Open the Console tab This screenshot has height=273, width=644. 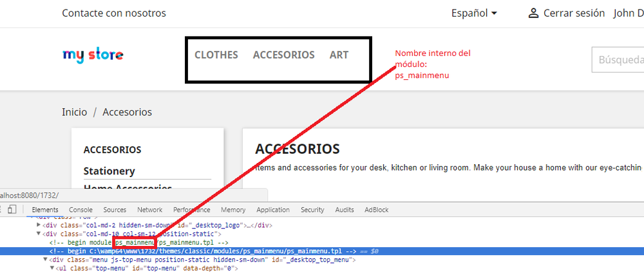[x=80, y=210]
